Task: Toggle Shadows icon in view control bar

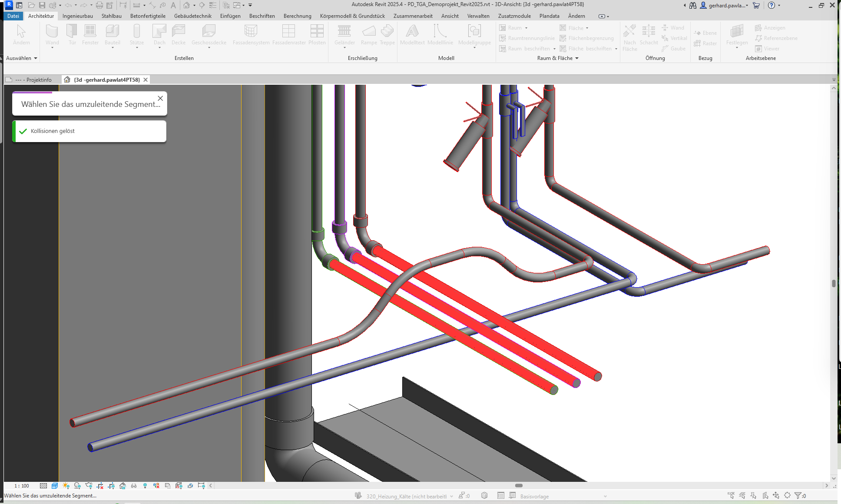Action: pyautogui.click(x=77, y=486)
